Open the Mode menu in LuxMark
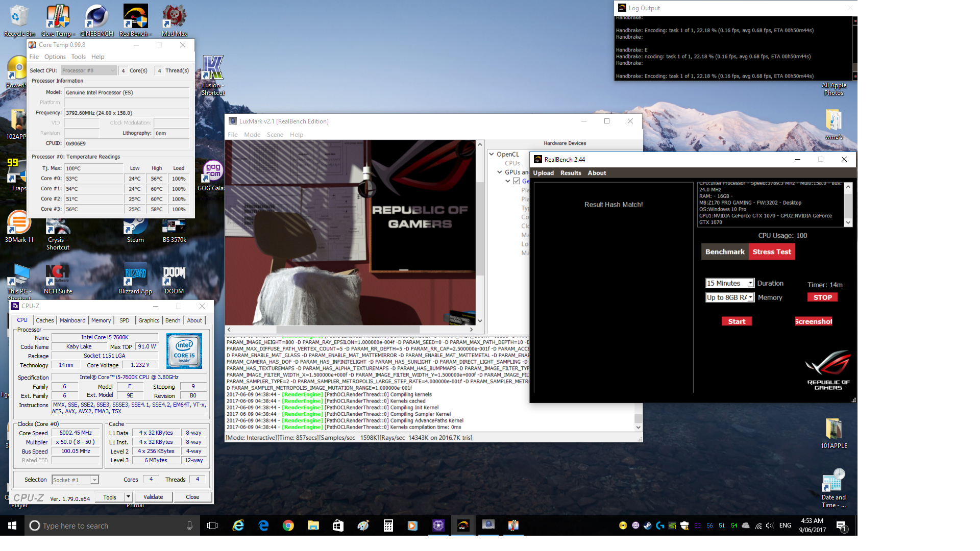The width and height of the screenshot is (980, 551). coord(252,135)
